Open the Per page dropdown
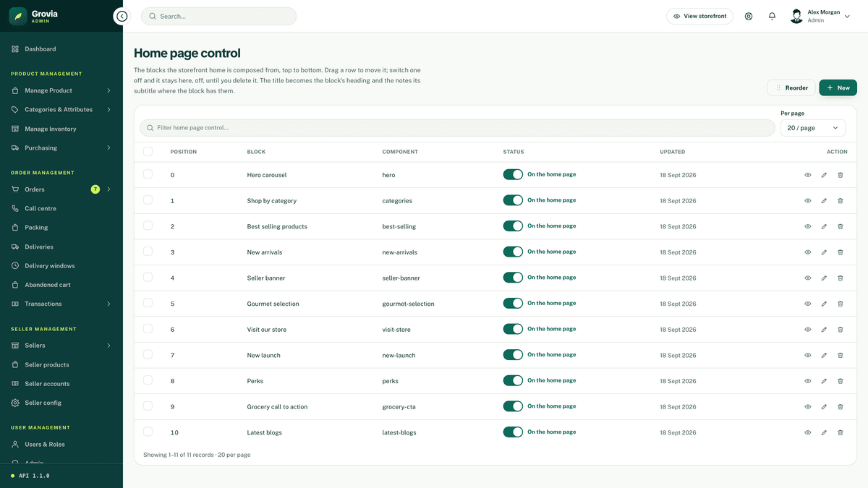The width and height of the screenshot is (868, 488). click(813, 128)
